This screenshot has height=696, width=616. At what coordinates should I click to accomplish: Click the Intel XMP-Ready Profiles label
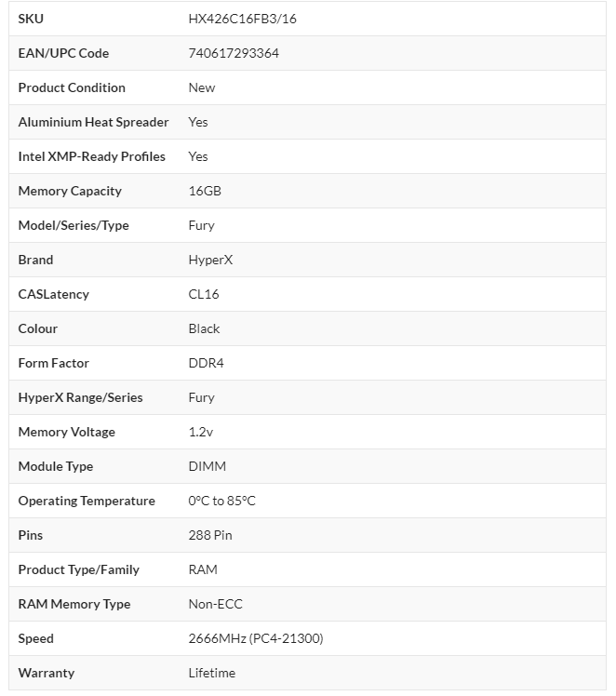pos(91,156)
